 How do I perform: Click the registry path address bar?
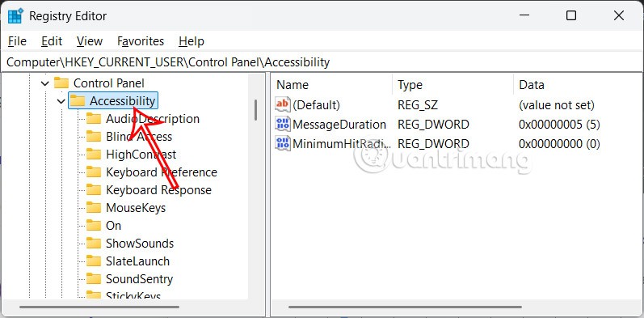[322, 62]
